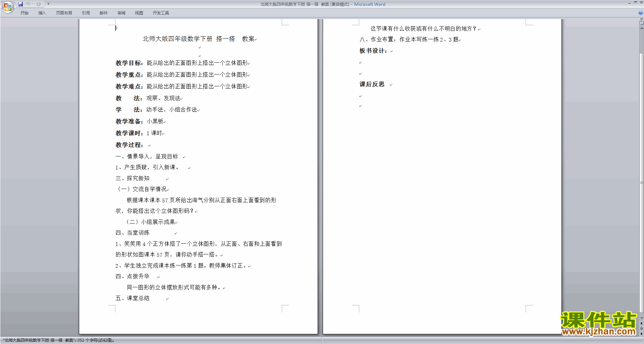Restore down the Word window
Screen dimensions: 644x344
pyautogui.click(x=635, y=3)
